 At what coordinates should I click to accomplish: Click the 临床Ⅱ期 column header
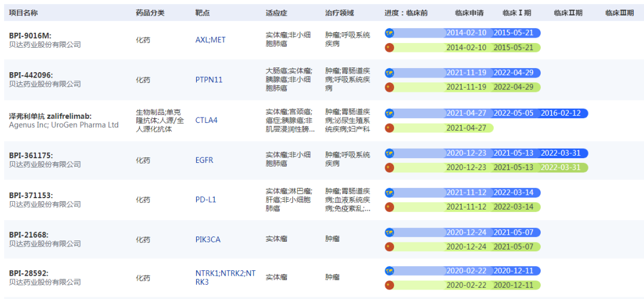[x=568, y=13]
